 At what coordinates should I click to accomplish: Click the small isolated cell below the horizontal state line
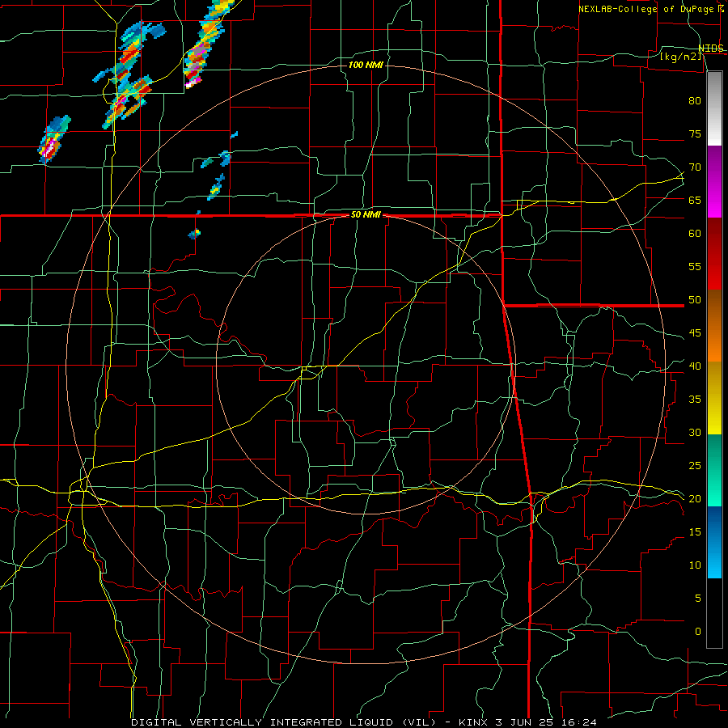pos(194,233)
